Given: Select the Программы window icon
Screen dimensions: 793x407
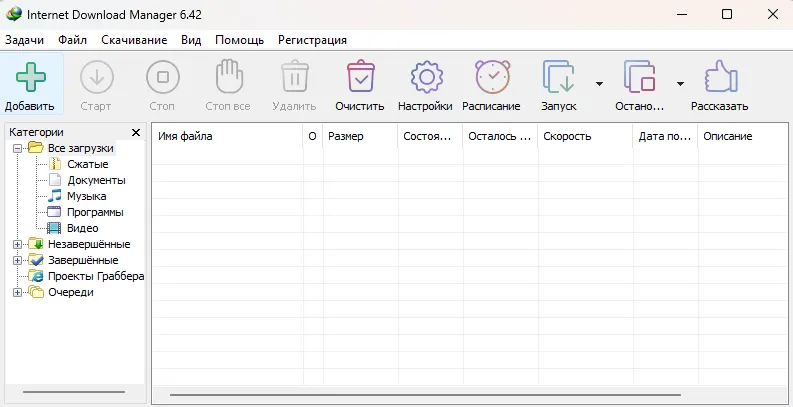Looking at the screenshot, I should [x=54, y=212].
